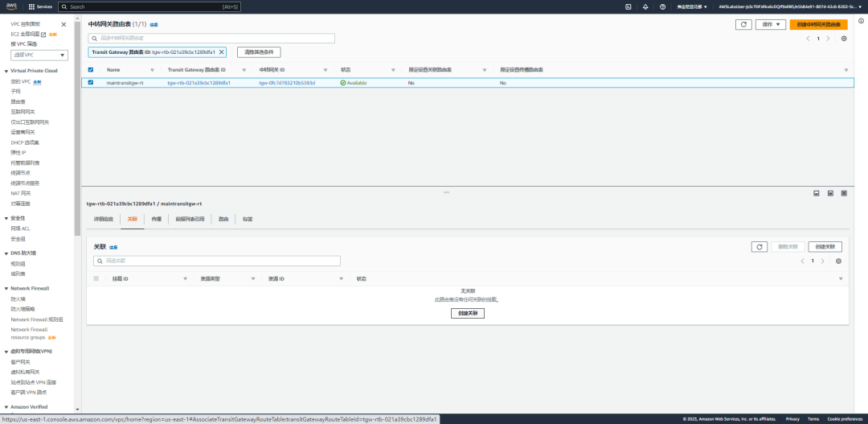The height and width of the screenshot is (424, 868).
Task: Toggle select-all checkbox in route tables header
Action: (x=91, y=70)
